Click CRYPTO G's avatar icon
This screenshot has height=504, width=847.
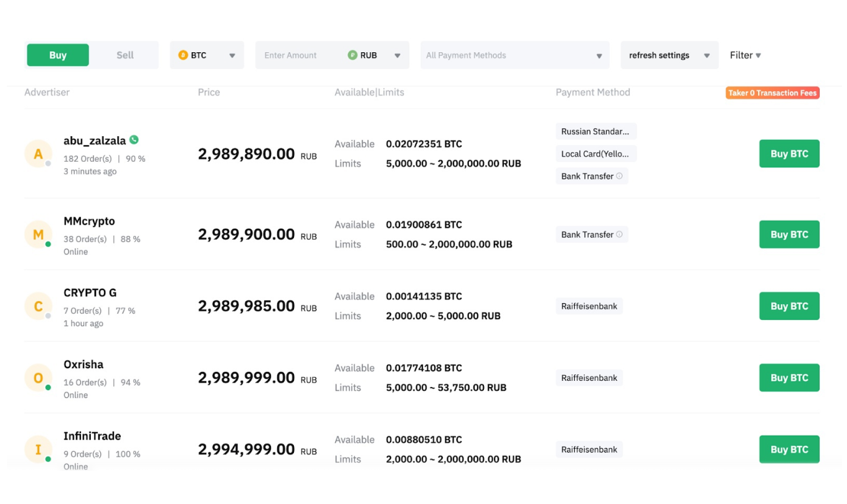pyautogui.click(x=38, y=306)
